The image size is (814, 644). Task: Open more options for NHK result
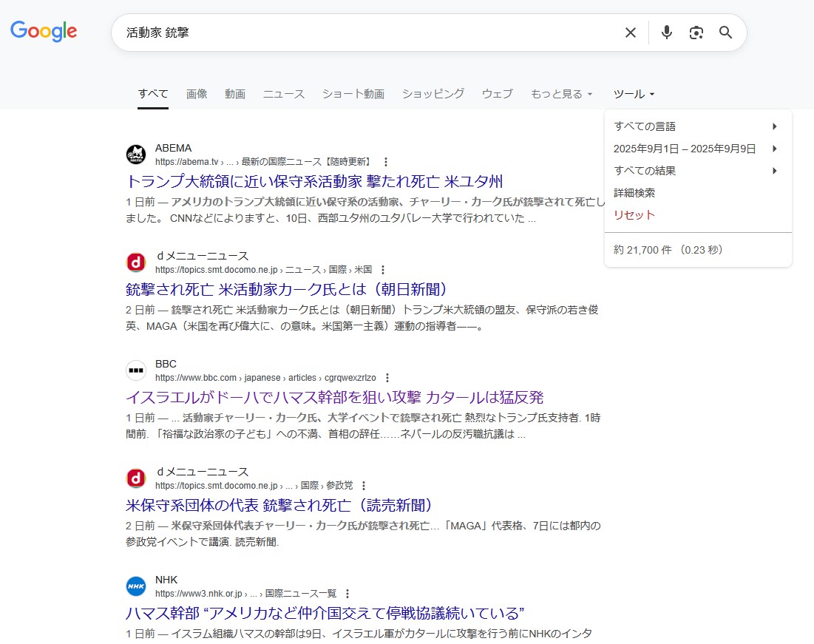click(347, 594)
